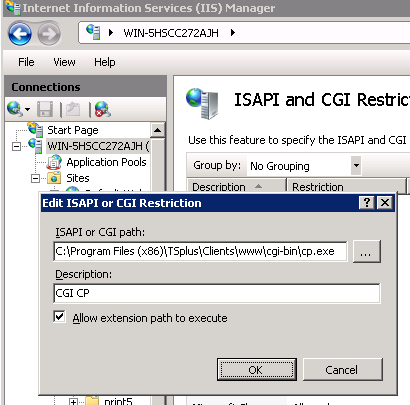
Task: Expand the arrow after WIN-5HSCC272AJH in address bar
Action: coord(233,32)
